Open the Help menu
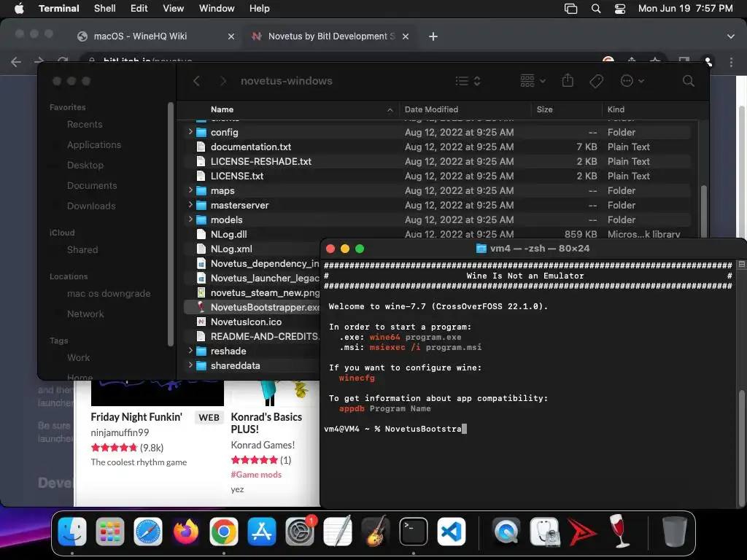Screen dimensions: 747x560 [x=260, y=9]
